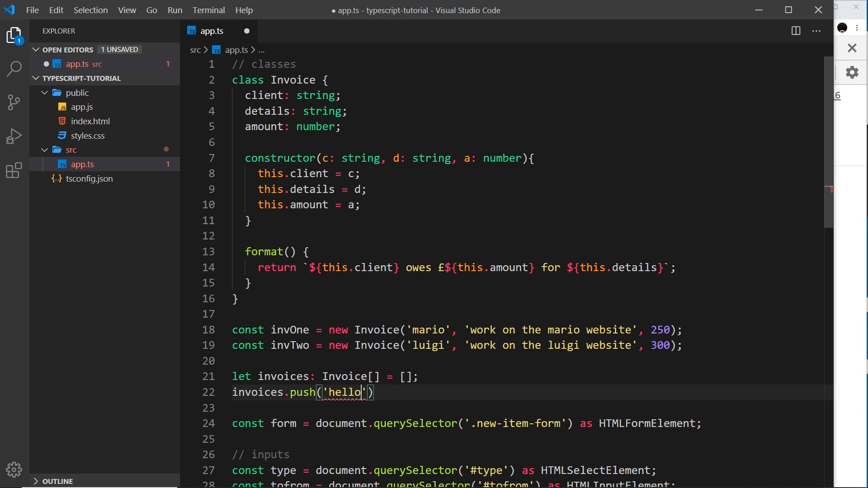Image resolution: width=868 pixels, height=488 pixels.
Task: Open app.js file in public folder
Action: click(x=82, y=107)
